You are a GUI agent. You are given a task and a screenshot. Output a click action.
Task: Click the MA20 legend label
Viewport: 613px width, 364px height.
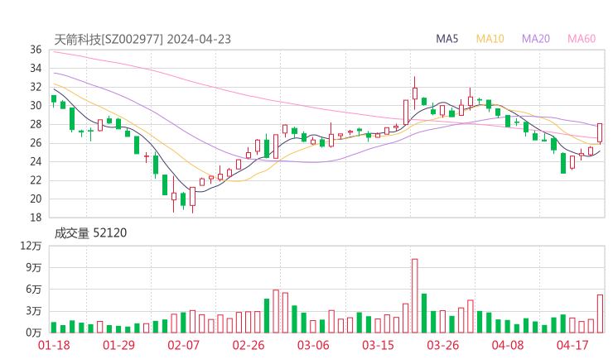[536, 39]
